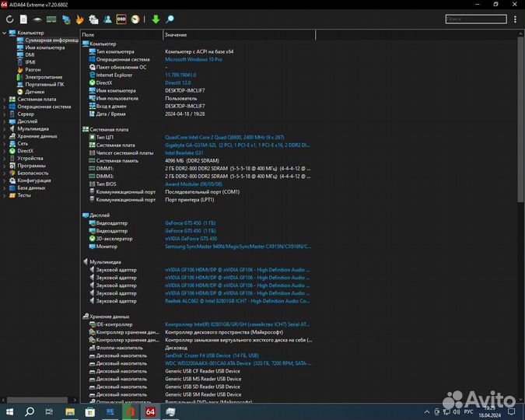Image resolution: width=525 pixels, height=420 pixels.
Task: Expand the Системная плата tree node
Action: [5, 99]
